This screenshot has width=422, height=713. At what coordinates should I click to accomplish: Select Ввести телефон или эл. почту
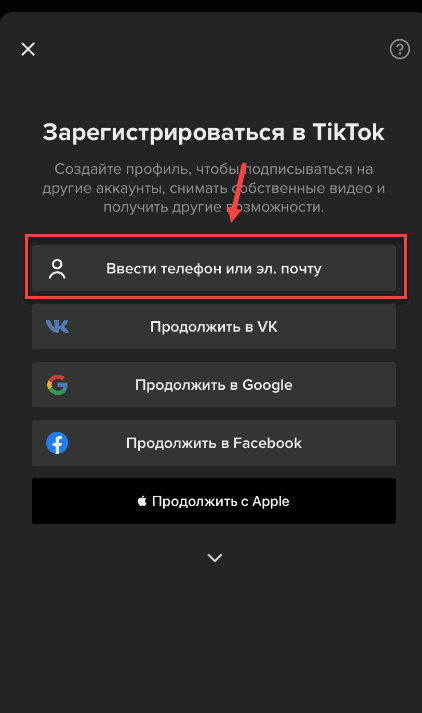click(x=214, y=268)
